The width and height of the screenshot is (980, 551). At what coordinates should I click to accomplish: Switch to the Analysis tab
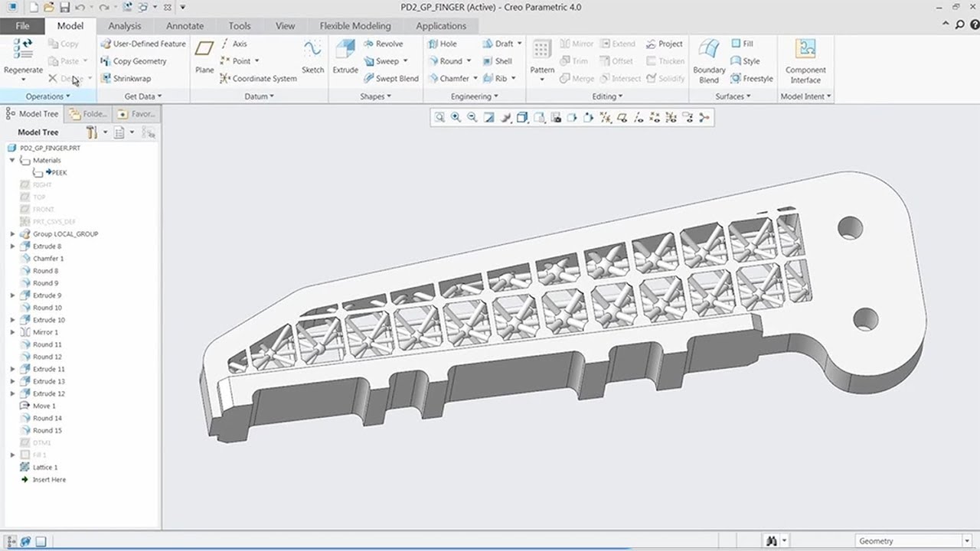point(125,25)
